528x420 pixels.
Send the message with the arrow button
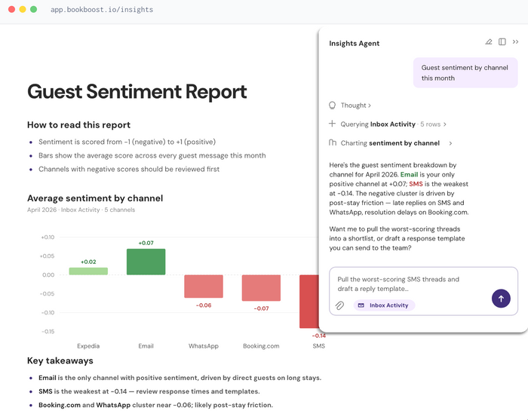point(501,299)
